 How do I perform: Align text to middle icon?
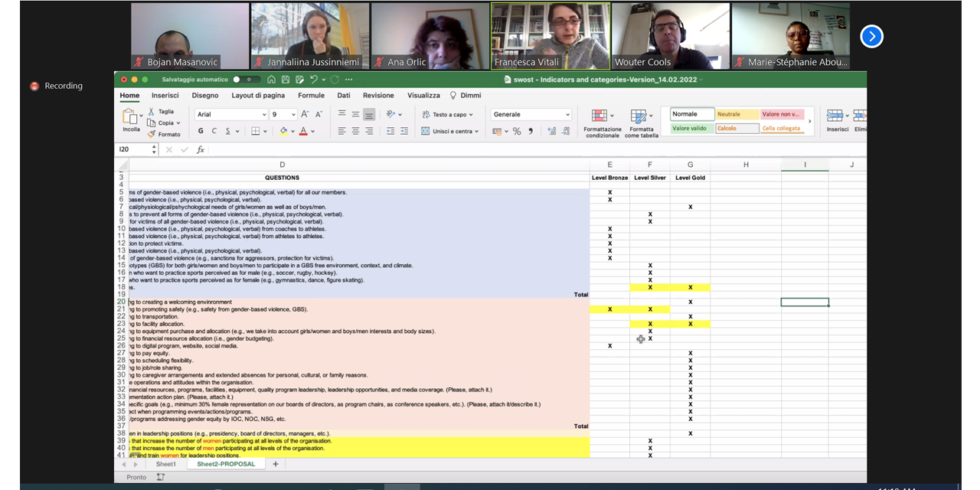355,114
